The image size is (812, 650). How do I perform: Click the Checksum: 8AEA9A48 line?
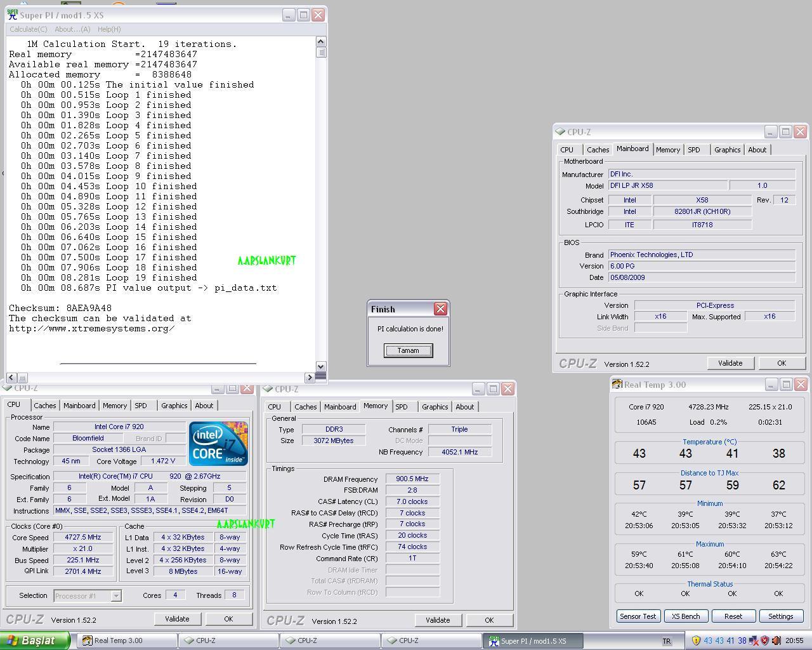click(x=60, y=308)
